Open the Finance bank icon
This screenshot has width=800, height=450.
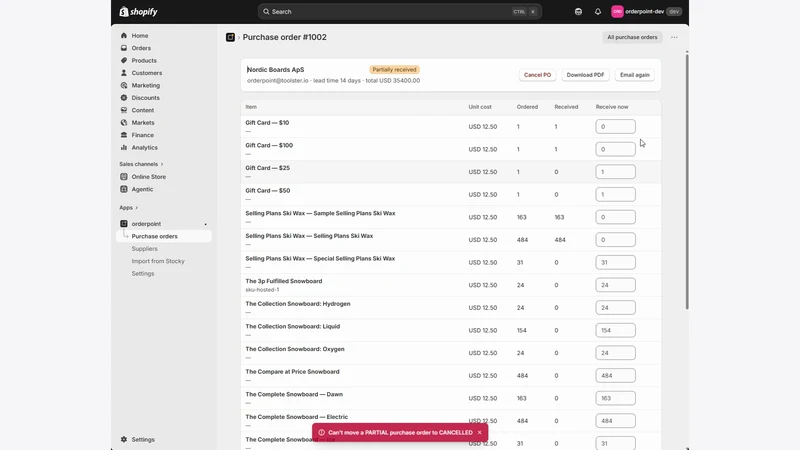[123, 135]
